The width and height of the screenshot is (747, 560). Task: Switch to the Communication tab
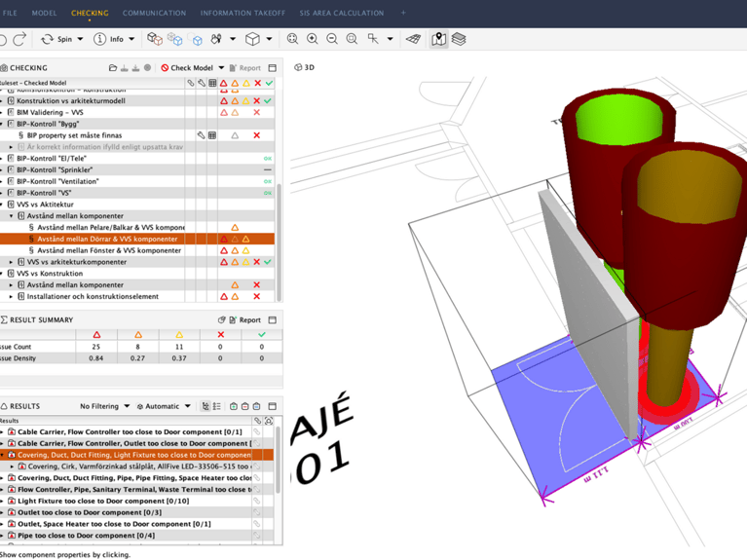pos(154,13)
